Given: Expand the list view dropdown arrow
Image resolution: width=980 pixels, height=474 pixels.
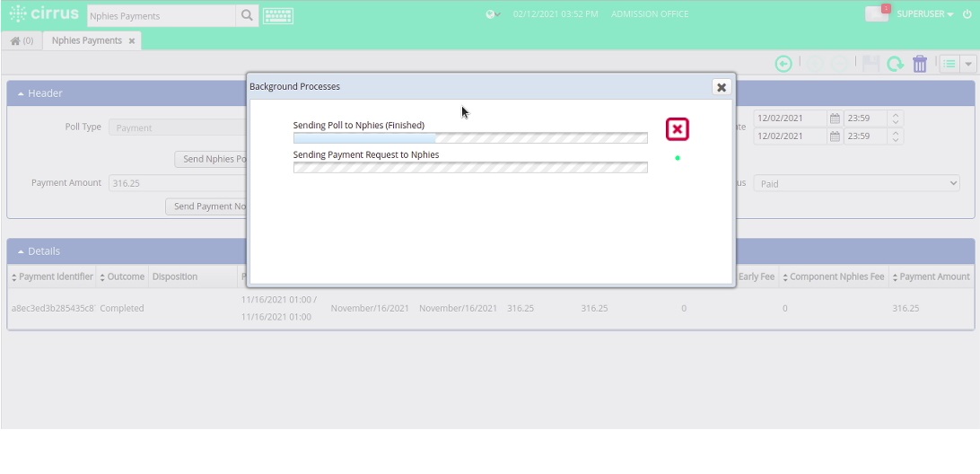Looking at the screenshot, I should coord(968,64).
